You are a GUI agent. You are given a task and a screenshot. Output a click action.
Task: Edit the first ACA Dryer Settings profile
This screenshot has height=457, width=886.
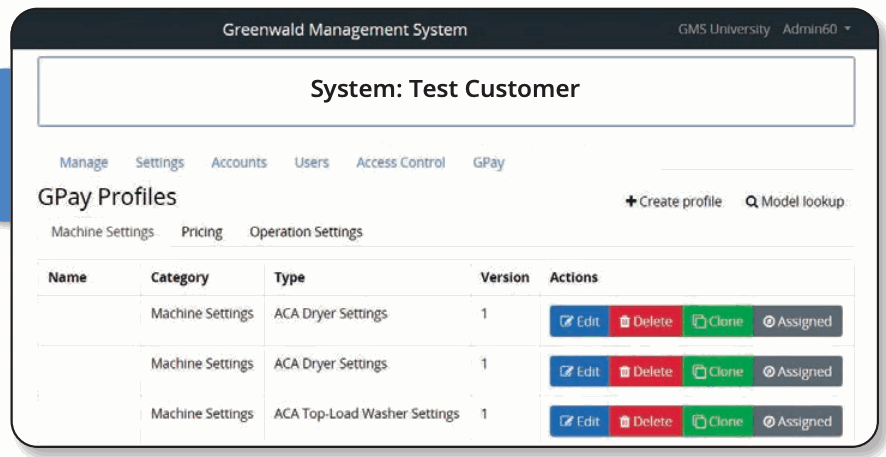coord(580,321)
